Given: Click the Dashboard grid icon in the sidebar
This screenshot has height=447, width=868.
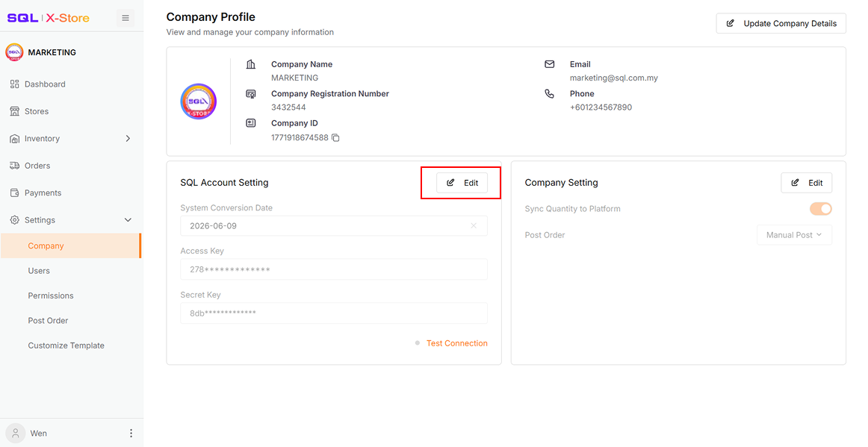Looking at the screenshot, I should click(14, 84).
